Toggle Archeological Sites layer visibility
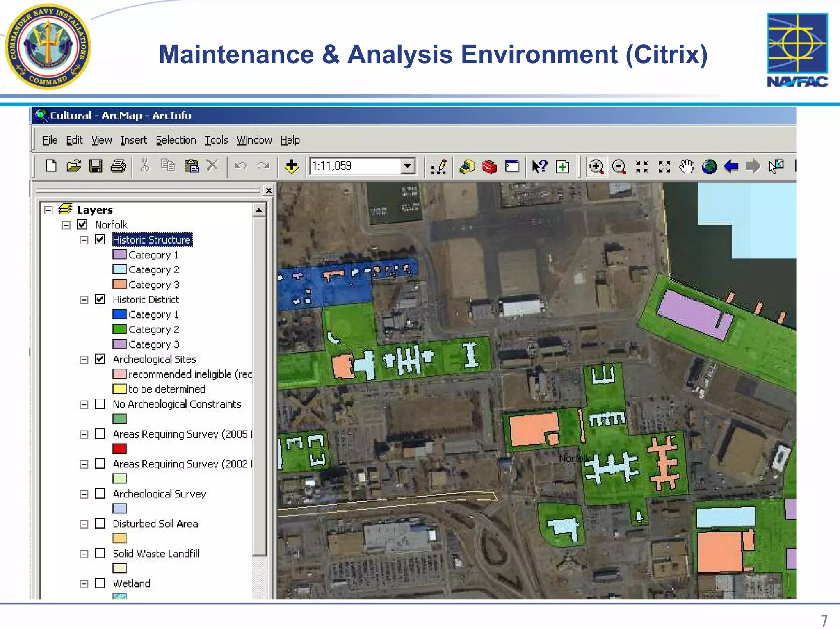This screenshot has width=840, height=629. pos(100,359)
